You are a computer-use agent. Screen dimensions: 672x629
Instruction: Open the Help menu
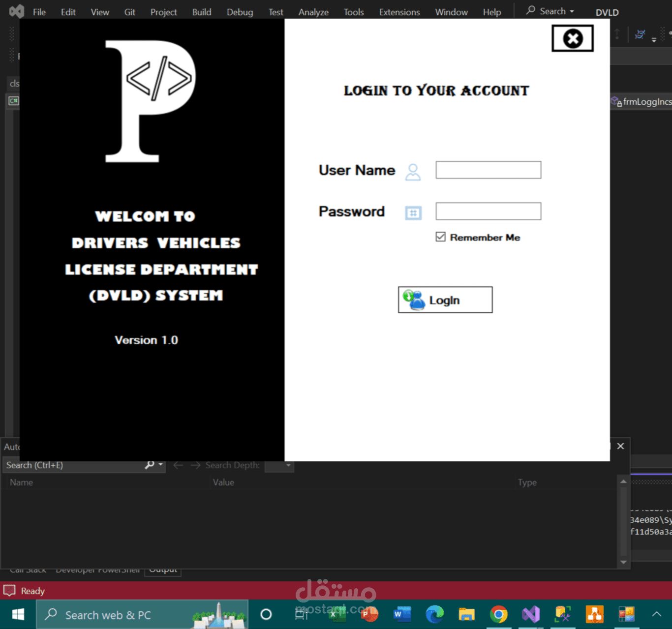pos(492,12)
